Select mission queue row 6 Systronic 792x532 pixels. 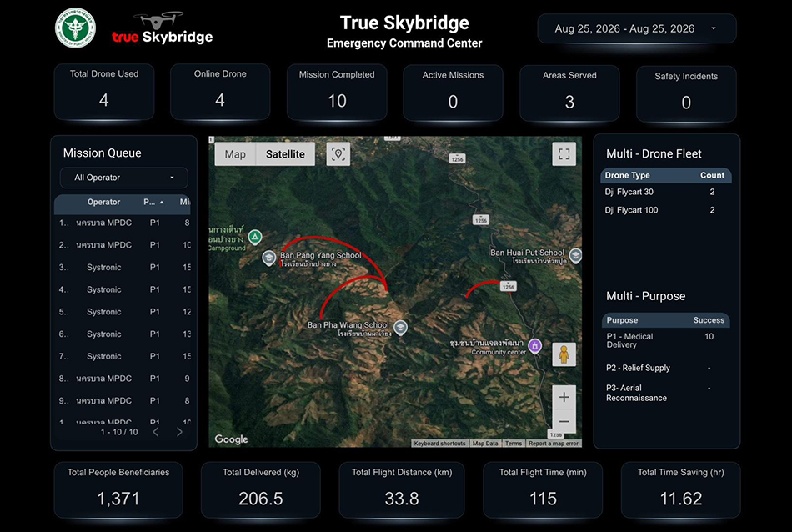(123, 334)
